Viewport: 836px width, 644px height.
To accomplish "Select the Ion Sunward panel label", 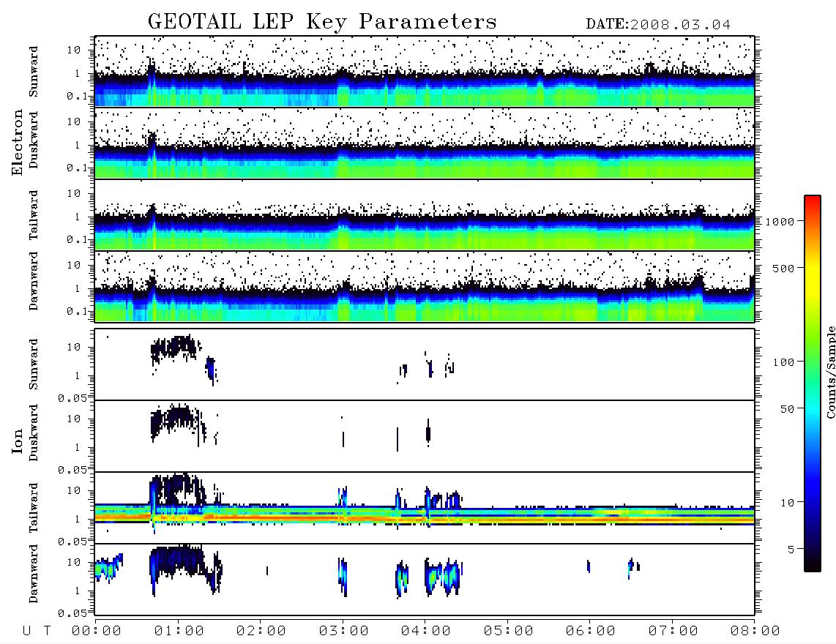I will tap(34, 364).
